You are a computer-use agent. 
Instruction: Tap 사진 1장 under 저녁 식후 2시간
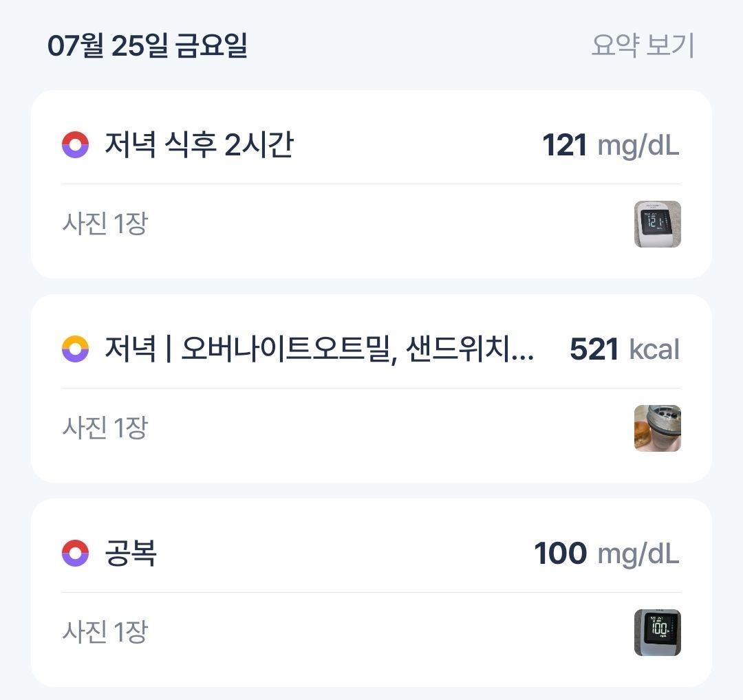coord(105,223)
